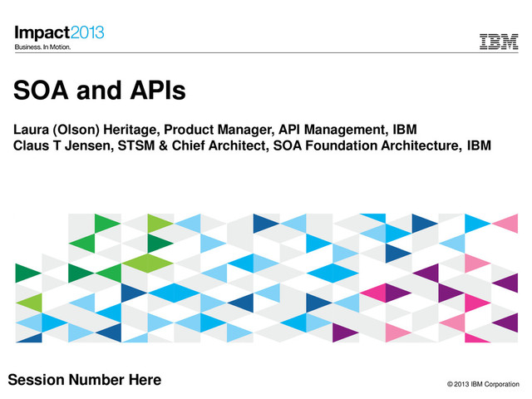Click the Impact2013 logo
Image resolution: width=532 pixels, height=399 pixels.
pyautogui.click(x=59, y=33)
